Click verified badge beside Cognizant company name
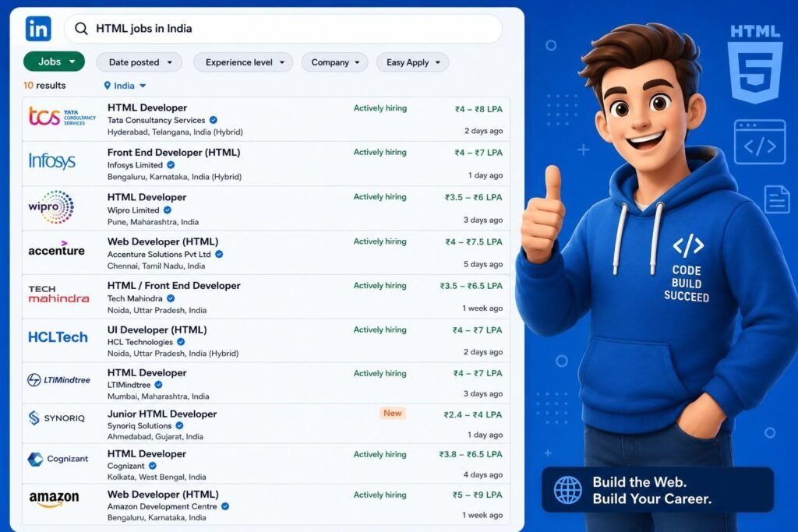This screenshot has height=532, width=798. click(153, 465)
